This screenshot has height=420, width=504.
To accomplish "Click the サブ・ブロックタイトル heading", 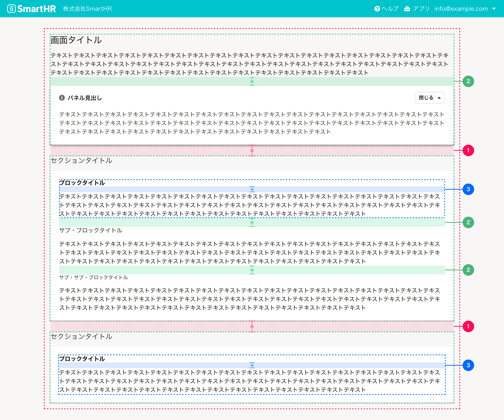I will [91, 230].
